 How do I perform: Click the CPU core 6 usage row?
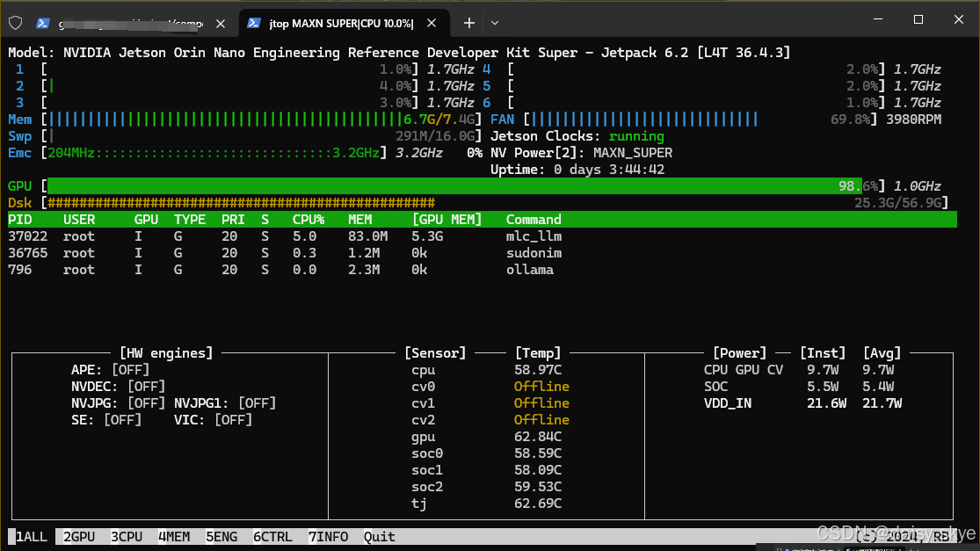(711, 103)
